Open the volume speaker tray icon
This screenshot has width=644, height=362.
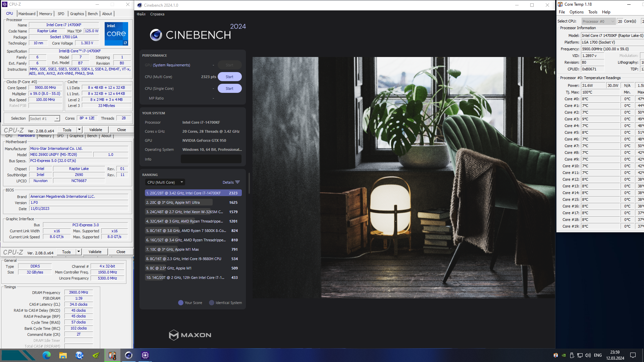[x=588, y=355]
